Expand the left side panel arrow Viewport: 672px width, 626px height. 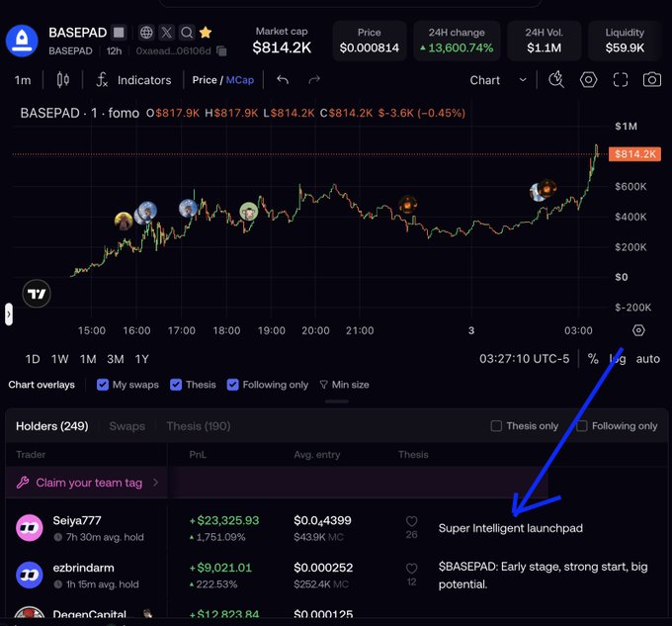[x=9, y=314]
